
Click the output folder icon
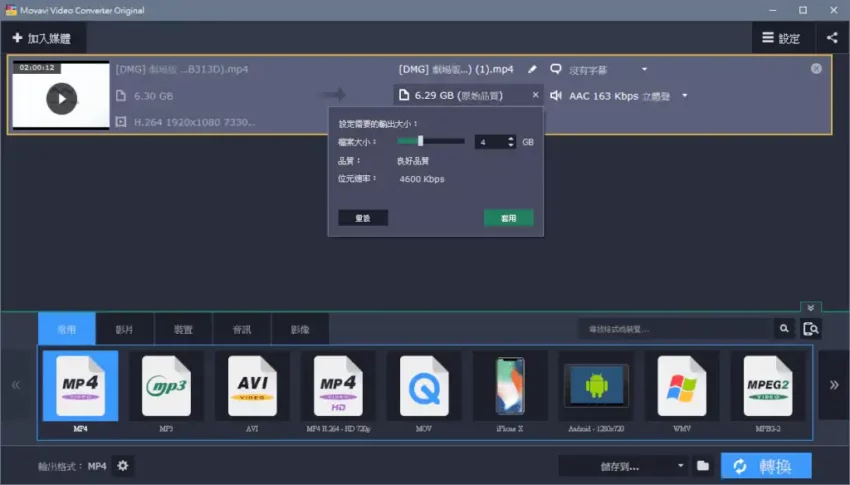(703, 466)
